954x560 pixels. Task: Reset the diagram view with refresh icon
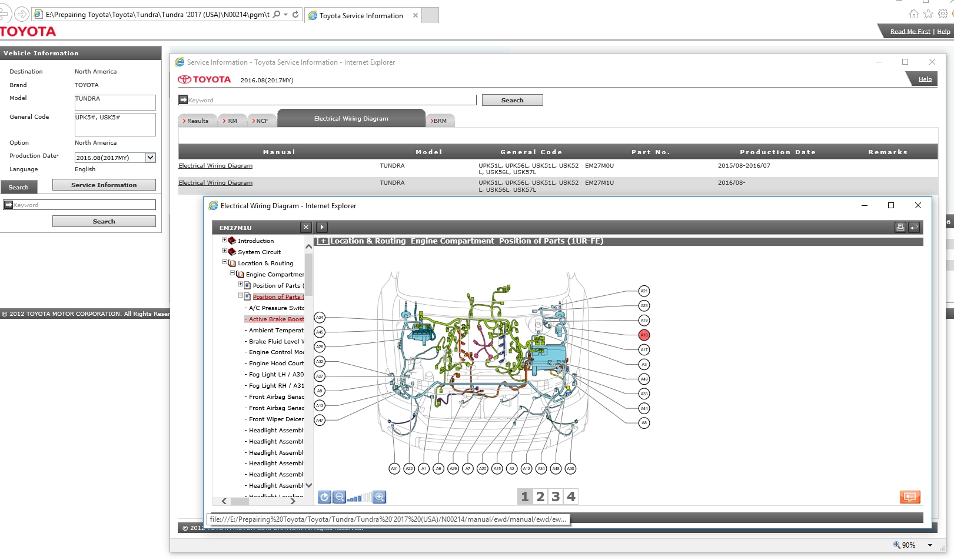tap(324, 497)
